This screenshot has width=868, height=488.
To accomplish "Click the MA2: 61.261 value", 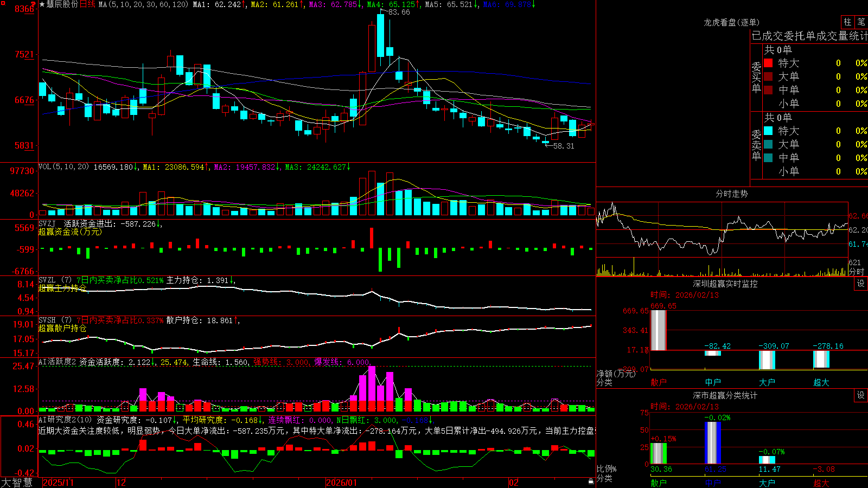I will [277, 4].
